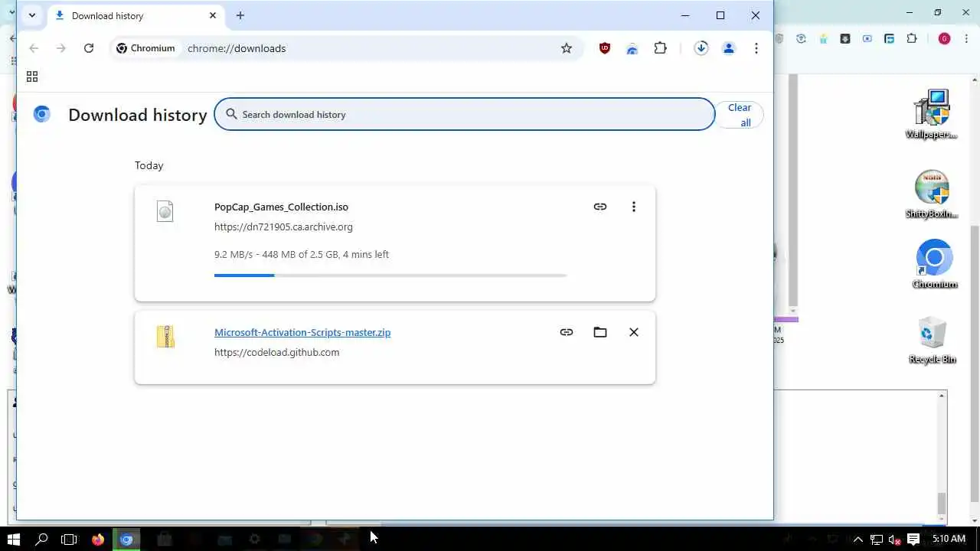The image size is (980, 551).
Task: Select the Recycle Bin desktop icon
Action: pyautogui.click(x=932, y=340)
